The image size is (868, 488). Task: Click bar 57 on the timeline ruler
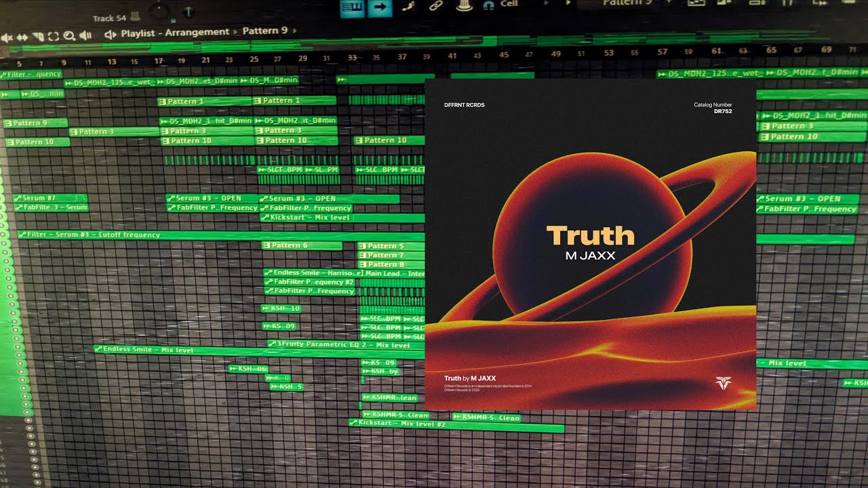[x=662, y=52]
